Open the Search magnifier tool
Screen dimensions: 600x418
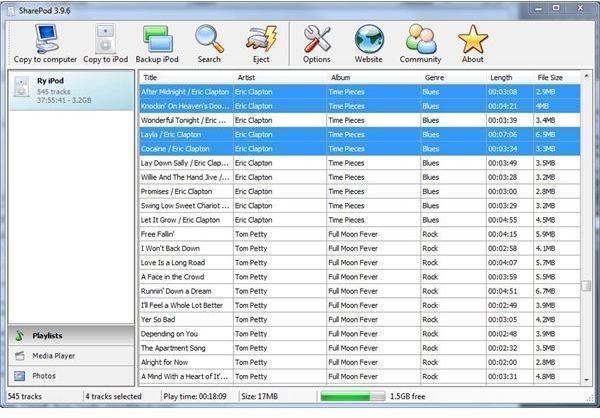209,44
